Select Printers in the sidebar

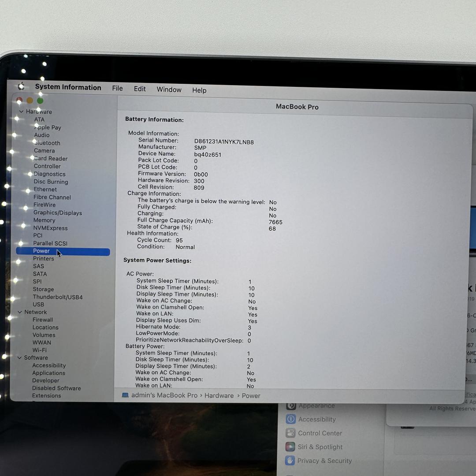pyautogui.click(x=43, y=259)
